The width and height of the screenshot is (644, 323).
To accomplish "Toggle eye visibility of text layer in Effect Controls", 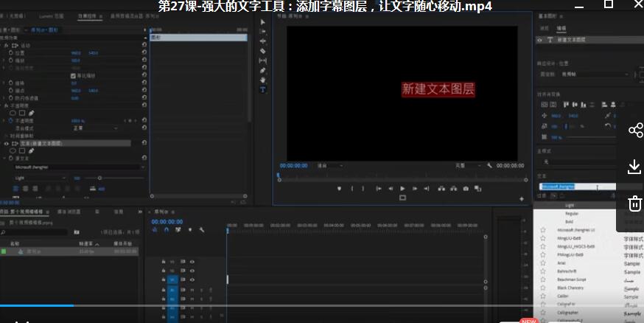I will click(x=7, y=143).
